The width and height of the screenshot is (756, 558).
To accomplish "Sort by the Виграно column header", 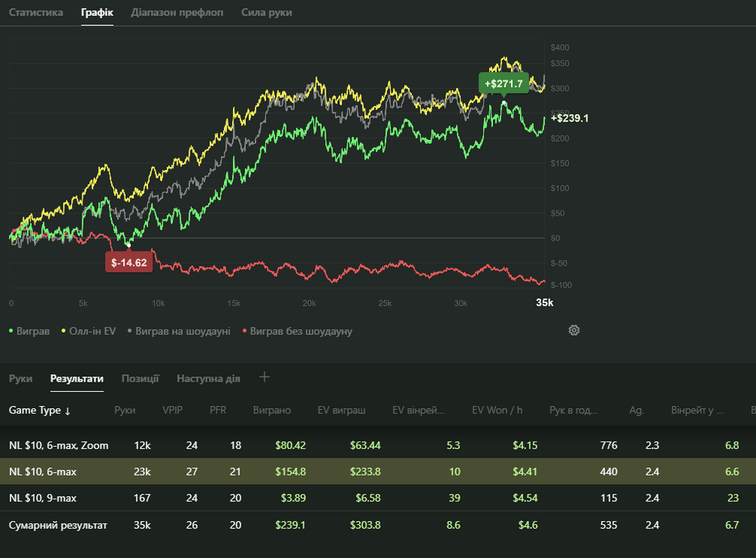I will coord(272,411).
